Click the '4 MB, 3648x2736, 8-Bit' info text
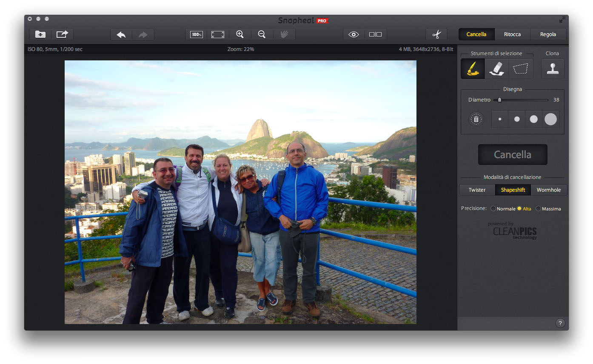 click(x=426, y=49)
